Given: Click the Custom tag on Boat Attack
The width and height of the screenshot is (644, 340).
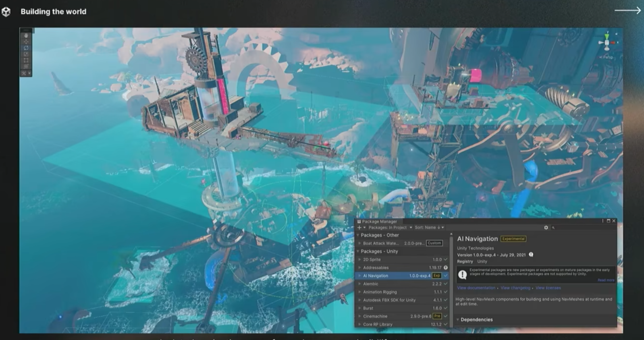Looking at the screenshot, I should 434,243.
